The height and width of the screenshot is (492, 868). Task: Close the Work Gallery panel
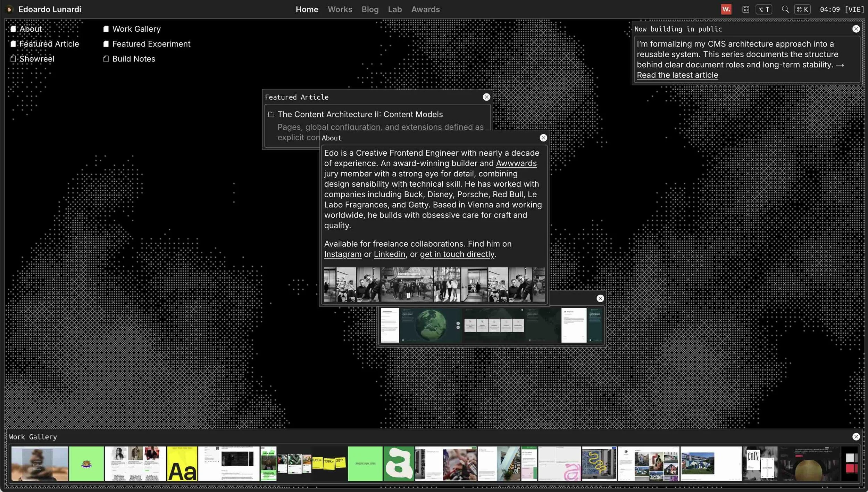pyautogui.click(x=856, y=437)
